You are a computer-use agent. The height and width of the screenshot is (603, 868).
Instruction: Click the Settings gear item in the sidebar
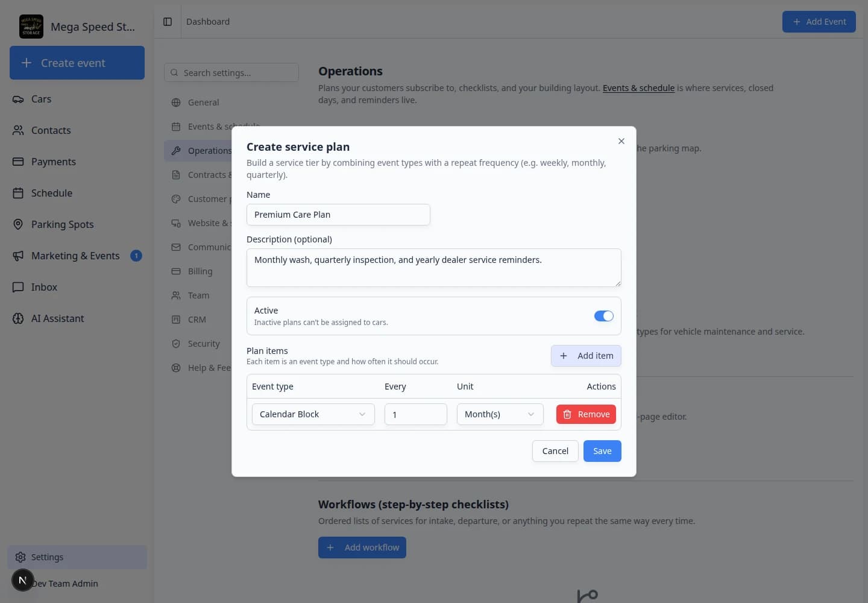point(77,557)
